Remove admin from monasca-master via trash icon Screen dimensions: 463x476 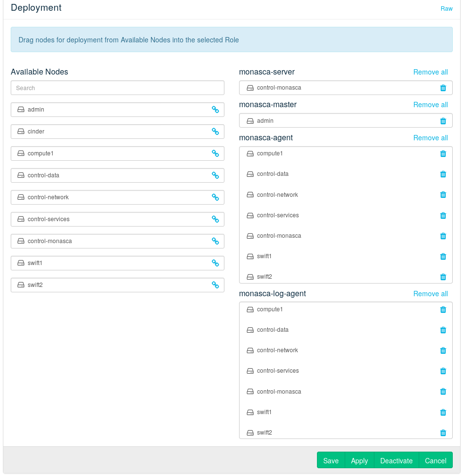(443, 121)
